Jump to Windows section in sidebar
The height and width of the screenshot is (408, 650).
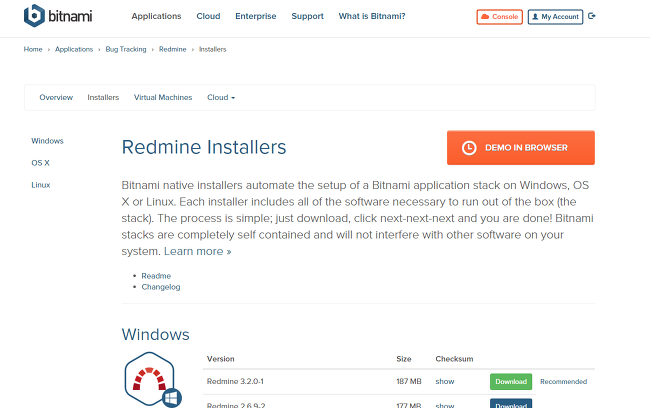coord(47,141)
